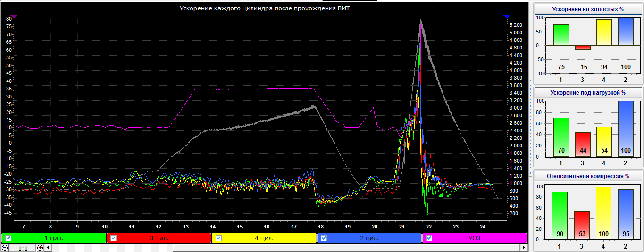Uncheck the УОЗ checkbox
Viewport: 644px width, 252px height.
(x=429, y=238)
